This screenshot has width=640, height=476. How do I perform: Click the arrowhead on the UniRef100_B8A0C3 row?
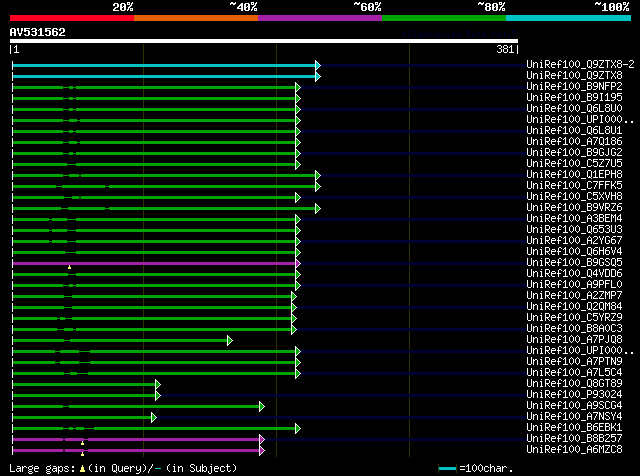click(294, 329)
